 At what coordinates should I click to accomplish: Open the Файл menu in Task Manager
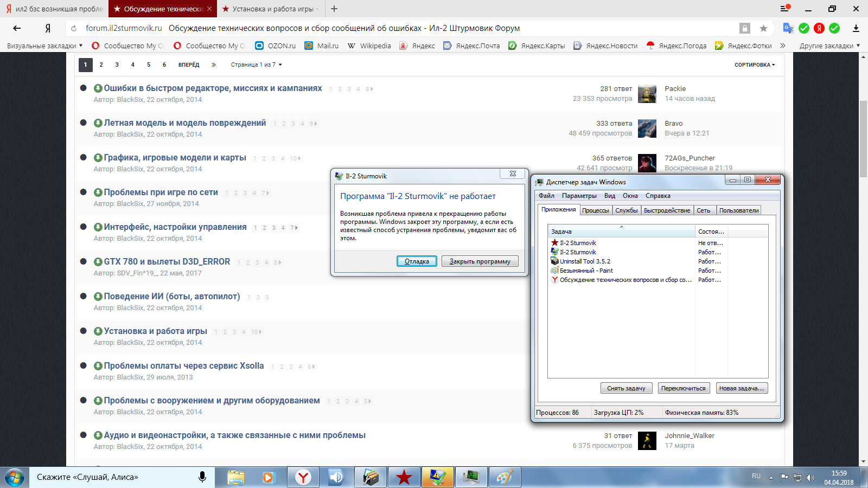(x=546, y=196)
